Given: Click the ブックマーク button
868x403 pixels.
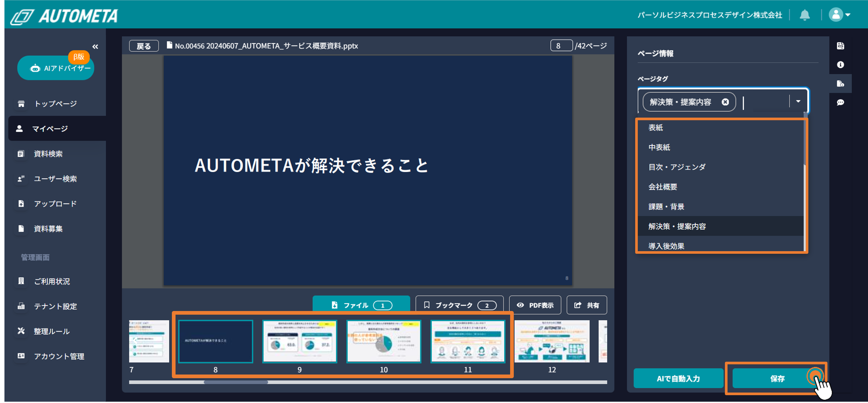Looking at the screenshot, I should (x=459, y=305).
